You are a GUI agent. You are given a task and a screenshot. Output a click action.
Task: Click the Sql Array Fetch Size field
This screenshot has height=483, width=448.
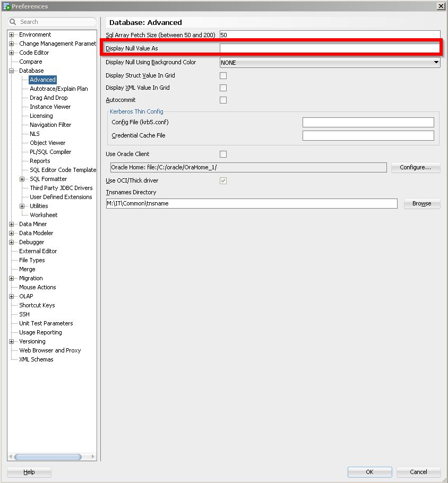tap(330, 35)
